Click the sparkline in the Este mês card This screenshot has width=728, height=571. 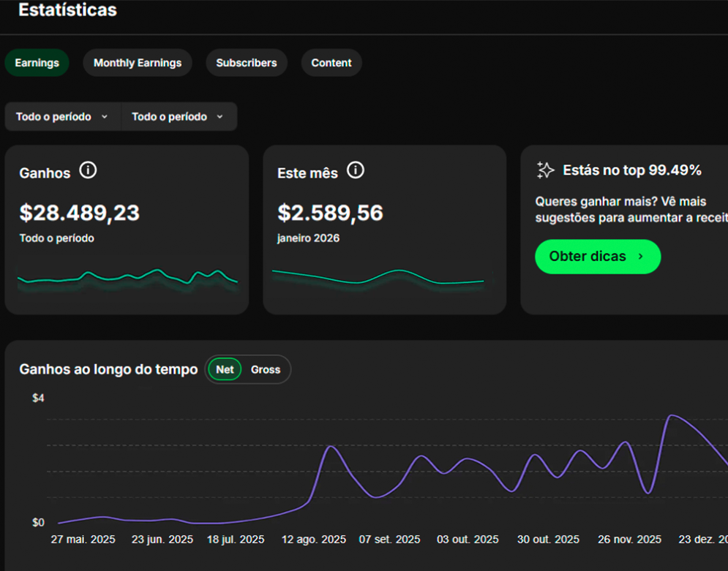[x=378, y=277]
